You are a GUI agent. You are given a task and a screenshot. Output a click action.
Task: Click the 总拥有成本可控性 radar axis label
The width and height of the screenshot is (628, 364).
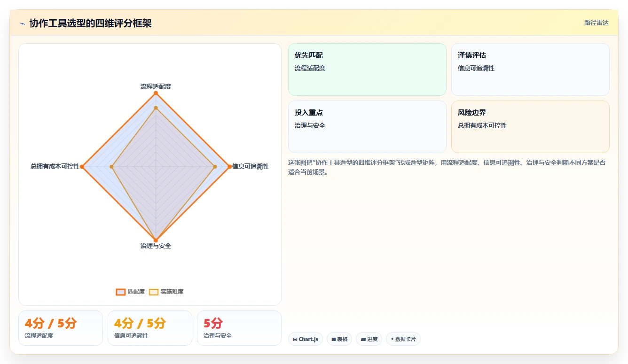pyautogui.click(x=55, y=166)
